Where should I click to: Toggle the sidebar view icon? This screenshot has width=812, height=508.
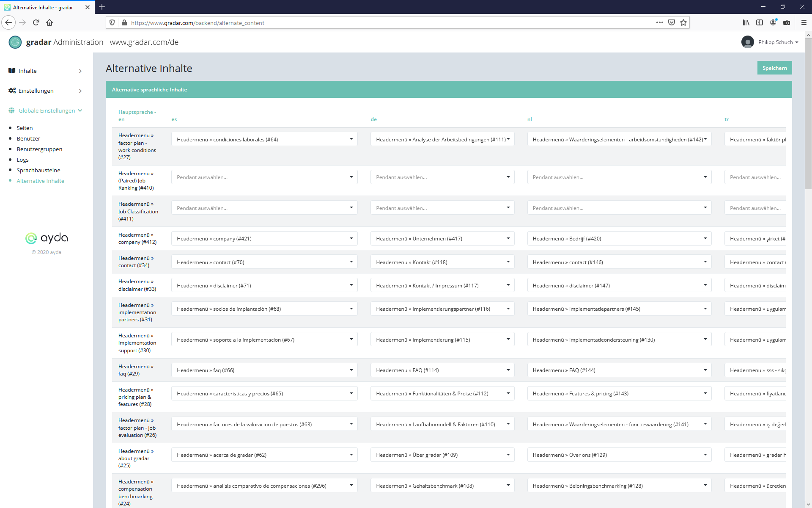(760, 22)
